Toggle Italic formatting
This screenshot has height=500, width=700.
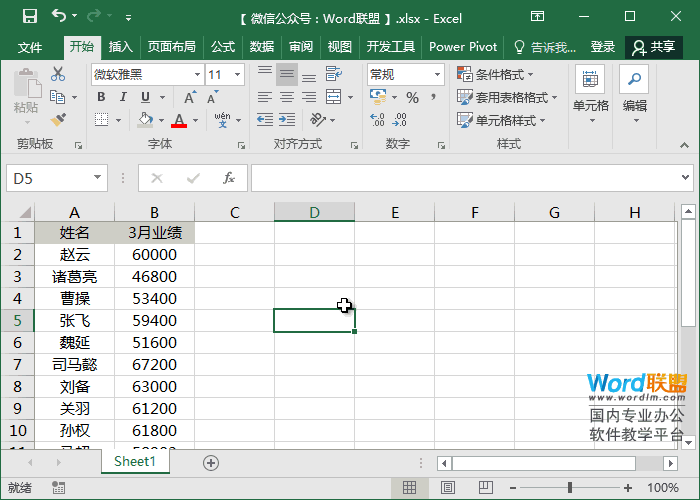coord(123,97)
